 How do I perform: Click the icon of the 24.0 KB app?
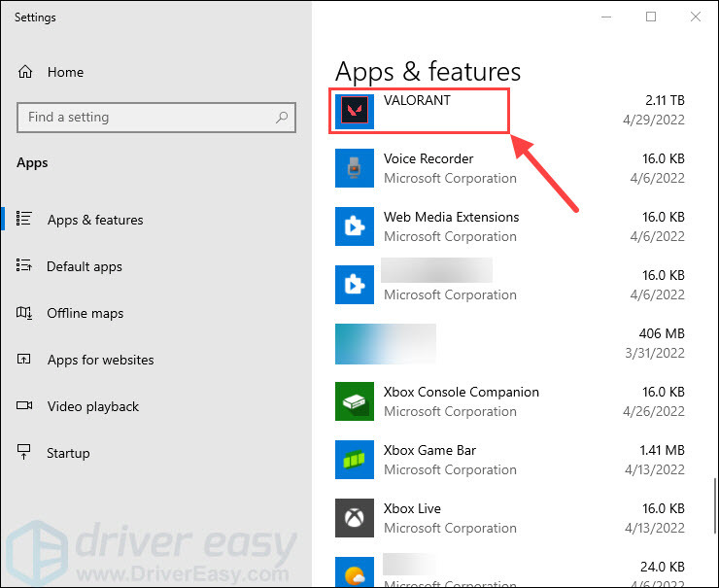pos(355,571)
